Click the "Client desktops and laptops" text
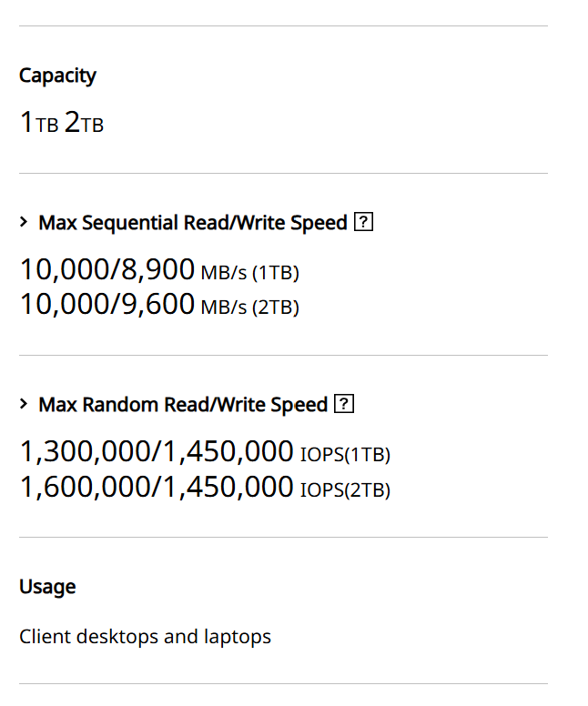 point(145,636)
